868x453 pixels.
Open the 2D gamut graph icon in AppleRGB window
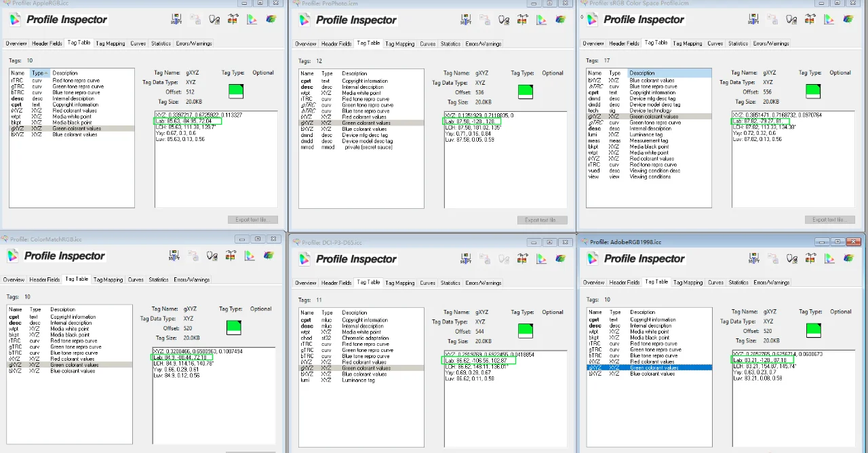coord(252,20)
